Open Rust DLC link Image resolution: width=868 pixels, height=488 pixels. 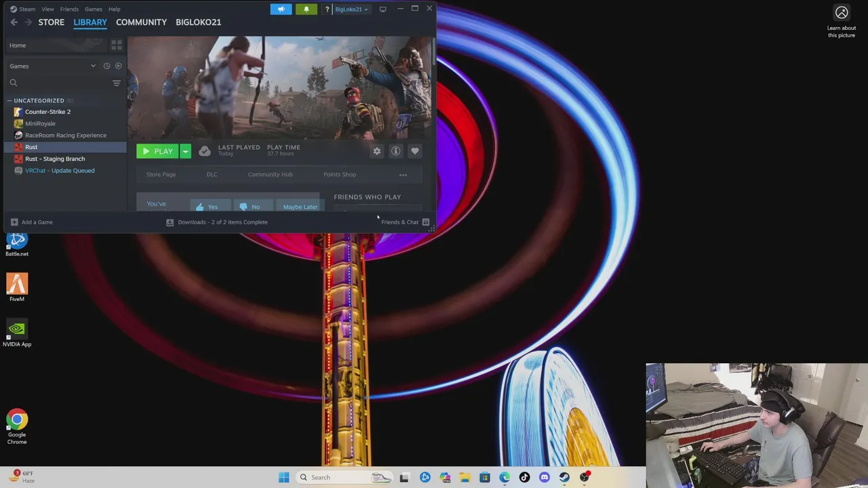212,175
